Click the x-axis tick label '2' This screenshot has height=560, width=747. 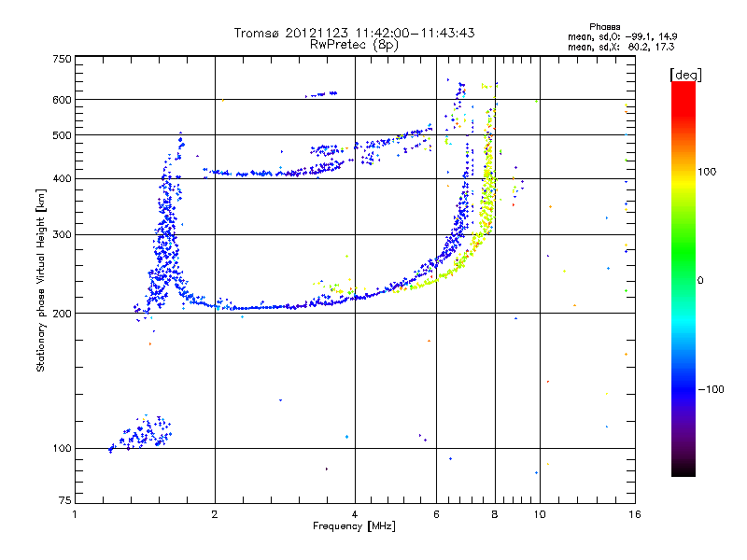pos(215,514)
